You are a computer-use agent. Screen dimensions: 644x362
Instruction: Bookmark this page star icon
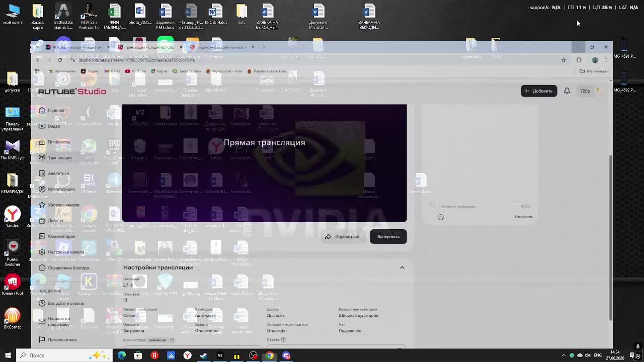pyautogui.click(x=563, y=60)
